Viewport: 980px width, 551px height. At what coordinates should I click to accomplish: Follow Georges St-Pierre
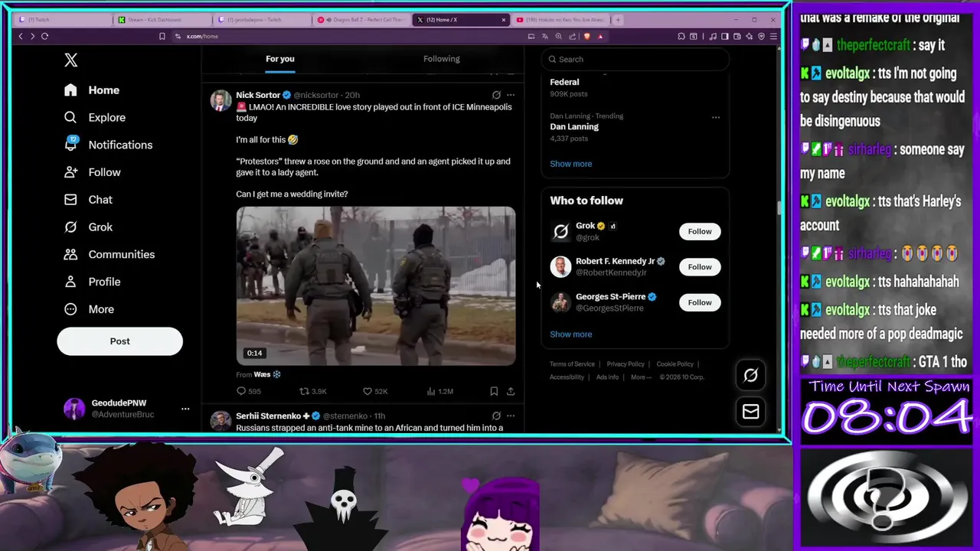pyautogui.click(x=700, y=302)
